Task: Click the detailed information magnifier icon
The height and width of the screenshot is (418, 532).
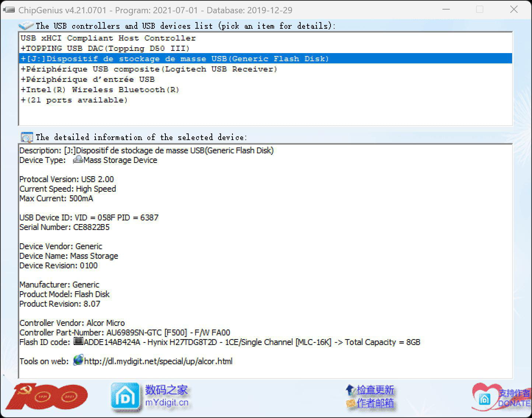Action: coord(27,137)
